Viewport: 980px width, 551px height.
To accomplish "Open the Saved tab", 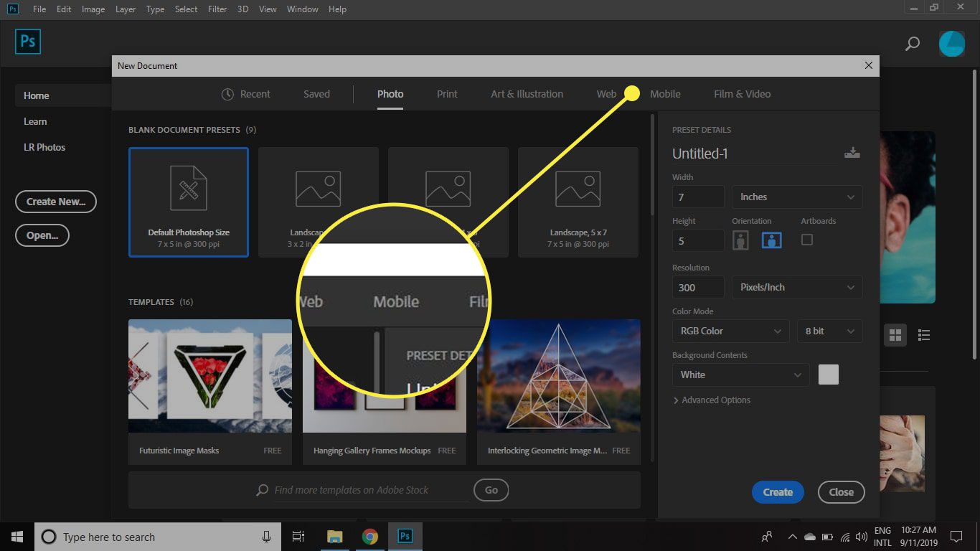I will [316, 94].
